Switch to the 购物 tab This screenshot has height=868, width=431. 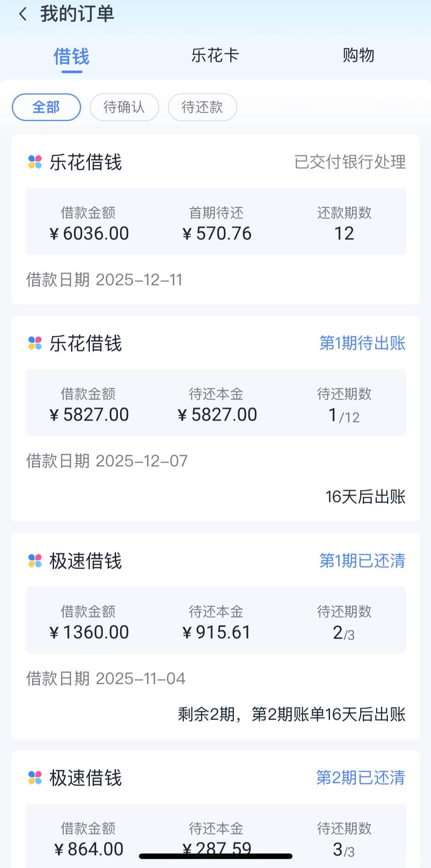pyautogui.click(x=358, y=56)
